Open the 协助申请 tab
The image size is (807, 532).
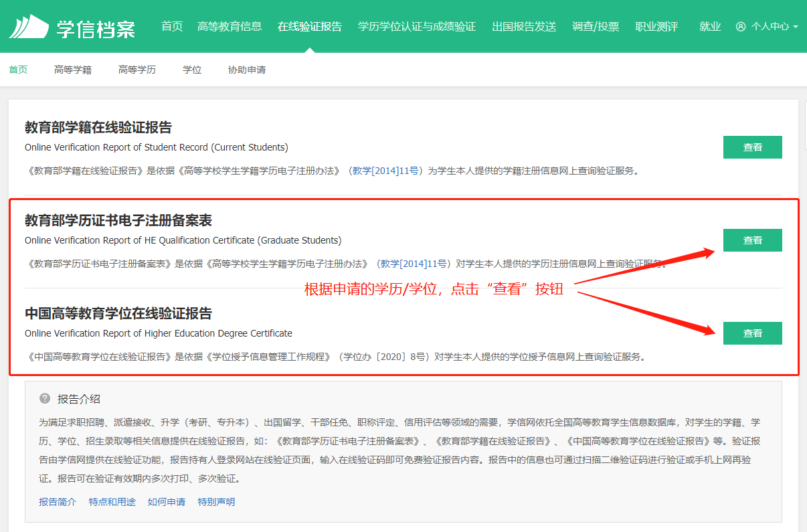point(248,69)
